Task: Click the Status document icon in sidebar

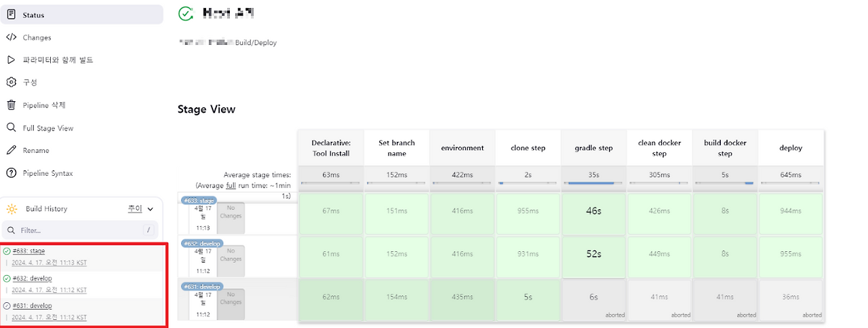Action: click(11, 15)
